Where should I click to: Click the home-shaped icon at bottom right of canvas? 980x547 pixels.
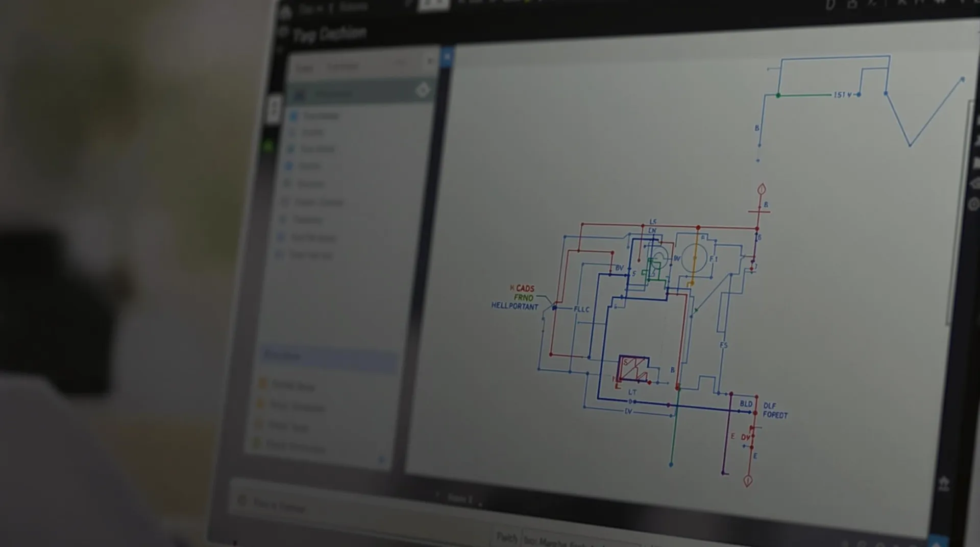(943, 483)
